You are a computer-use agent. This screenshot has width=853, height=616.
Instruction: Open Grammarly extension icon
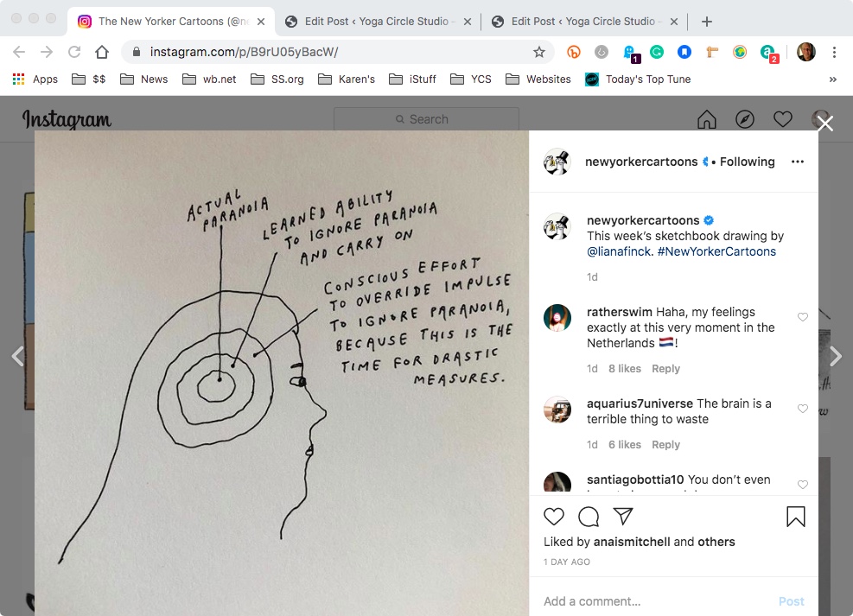657,52
